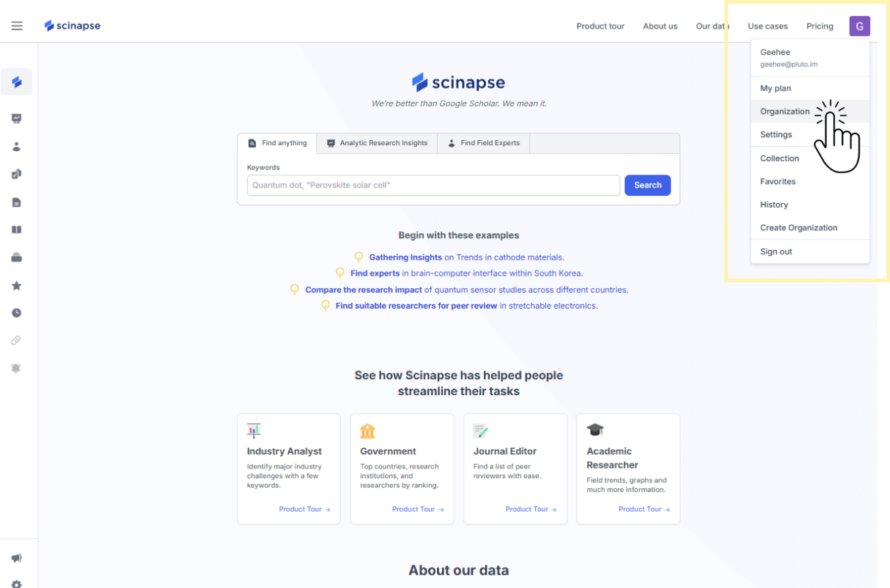Open the presentation chart icon in sidebar
890x588 pixels.
17,118
